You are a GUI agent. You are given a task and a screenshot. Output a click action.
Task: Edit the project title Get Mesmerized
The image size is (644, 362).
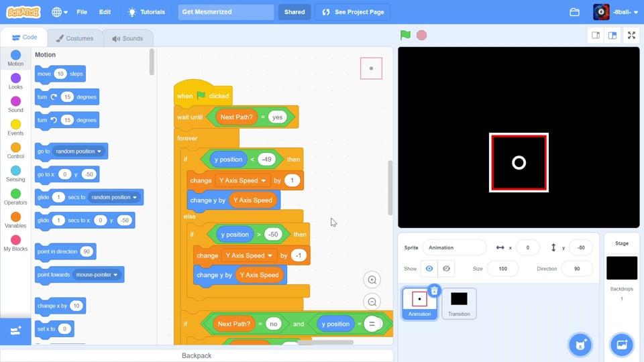click(x=226, y=12)
